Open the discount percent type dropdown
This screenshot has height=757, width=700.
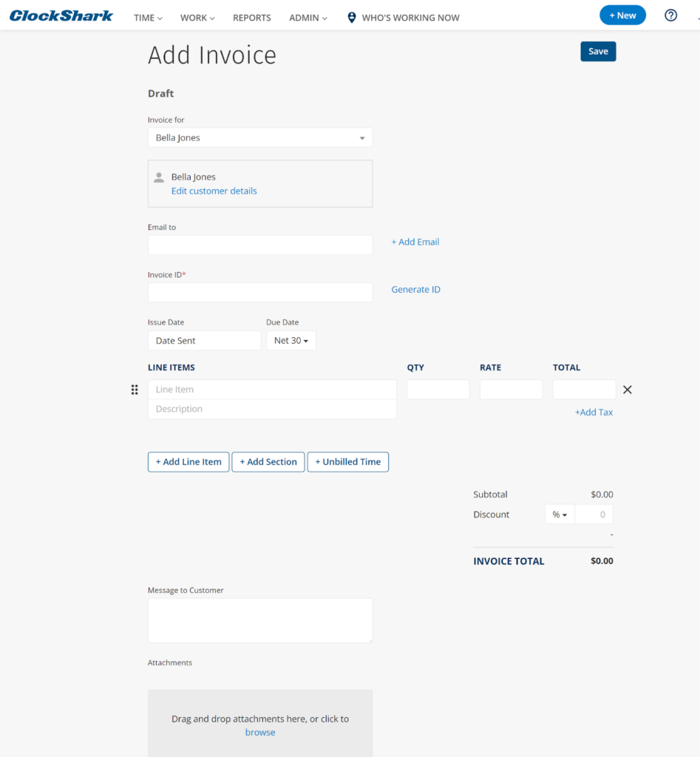click(560, 515)
